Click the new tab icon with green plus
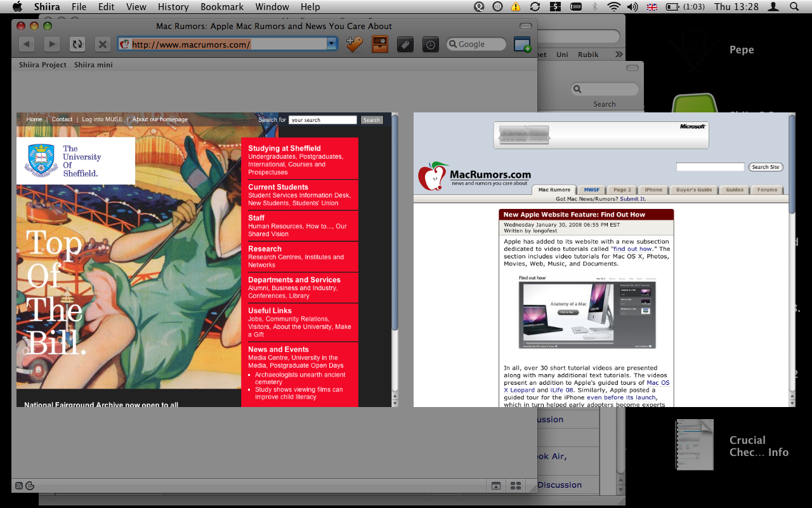Viewport: 812px width, 508px height. coord(522,44)
